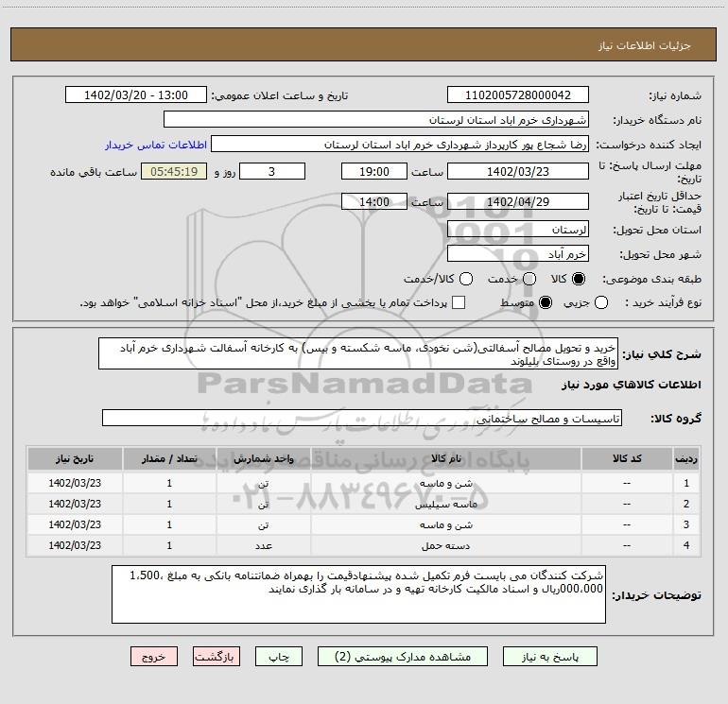Screen dimensions: 728x704
Task: Select the کالا/خدمت radio button
Action: pos(466,279)
